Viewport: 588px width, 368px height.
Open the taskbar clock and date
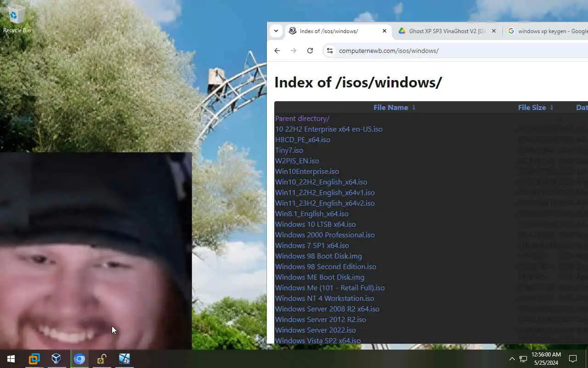[546, 359]
